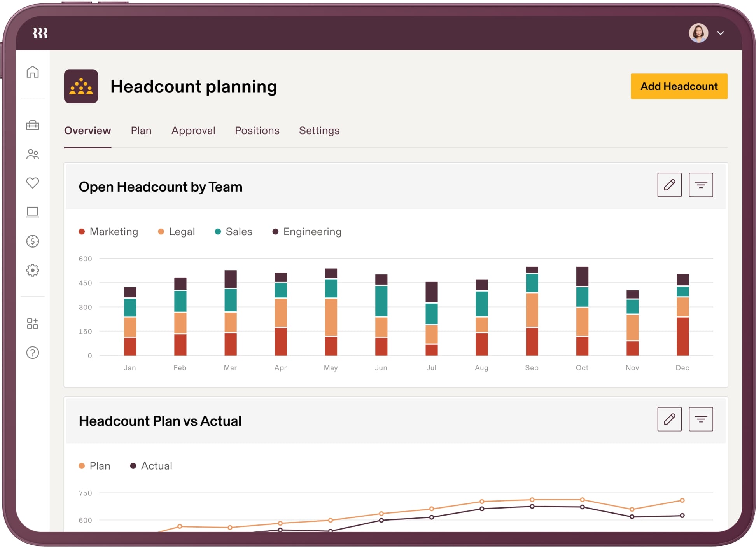Open the laptop Devices icon in sidebar
The image size is (756, 547).
tap(33, 212)
